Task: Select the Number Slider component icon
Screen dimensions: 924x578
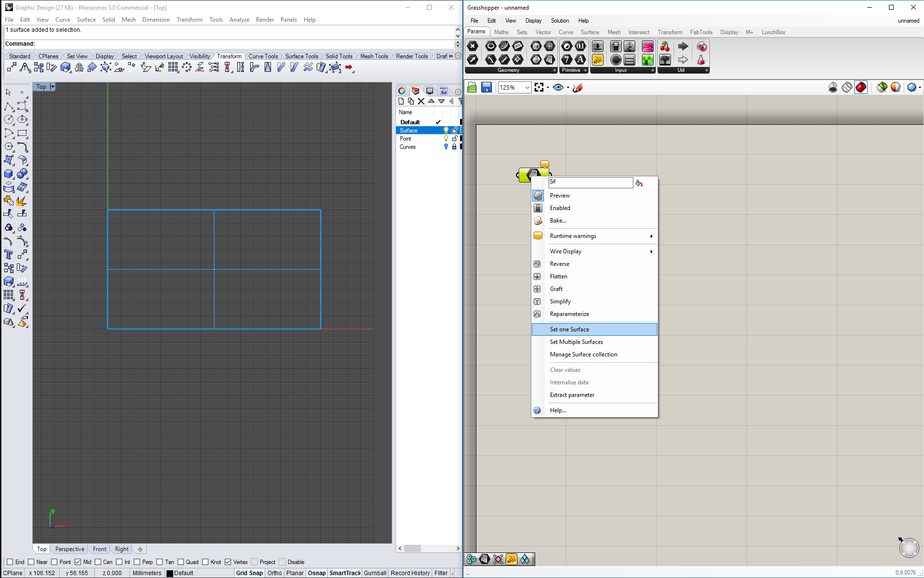Action: (x=598, y=46)
